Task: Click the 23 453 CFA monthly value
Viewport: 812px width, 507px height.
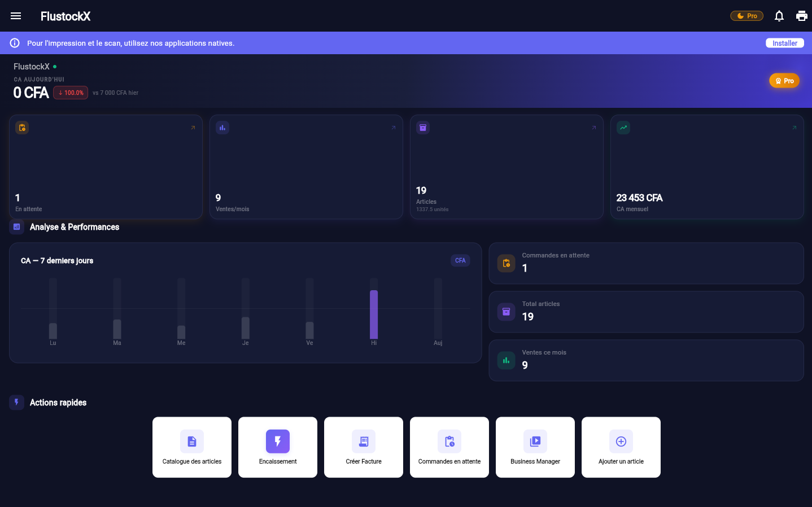Action: tap(639, 198)
